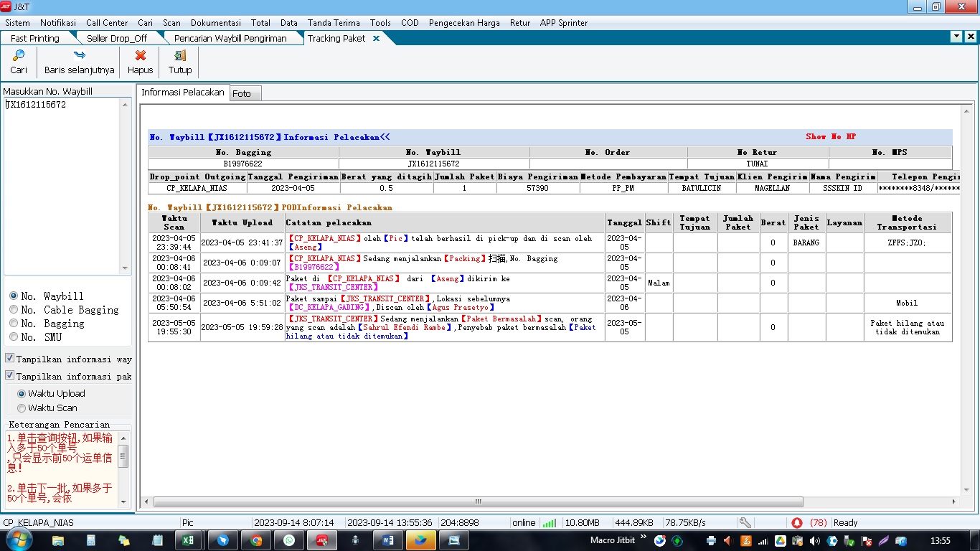Click the Catatan pelacakan column header

coord(445,222)
